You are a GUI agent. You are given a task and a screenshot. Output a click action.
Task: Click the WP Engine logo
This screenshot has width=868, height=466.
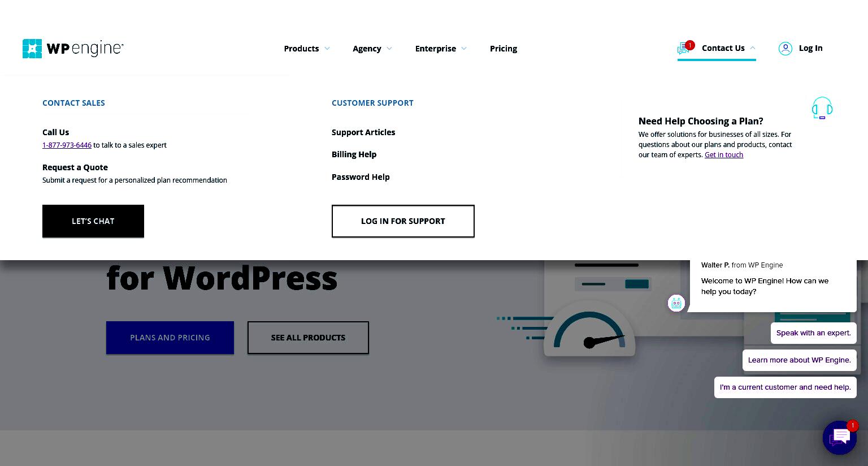click(x=73, y=49)
